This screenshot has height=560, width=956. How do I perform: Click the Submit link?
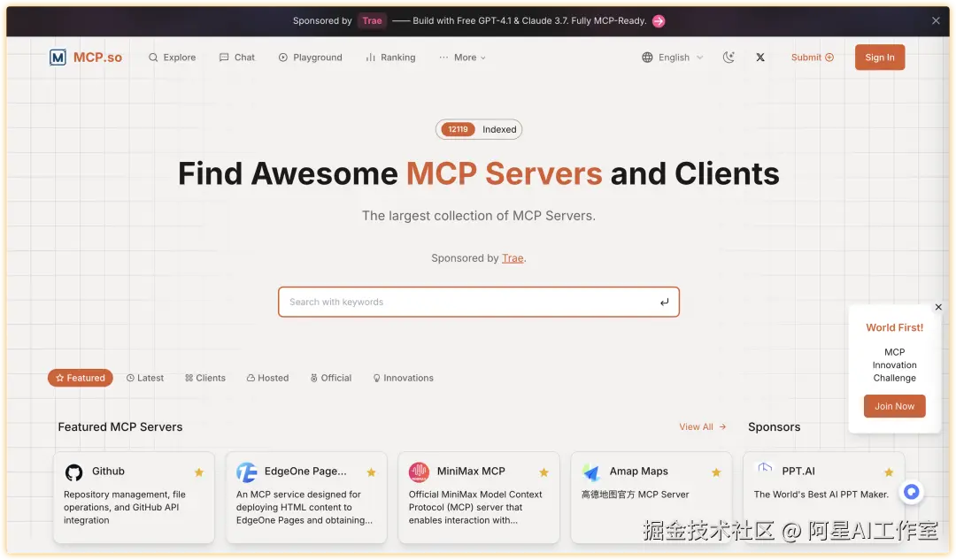point(812,58)
